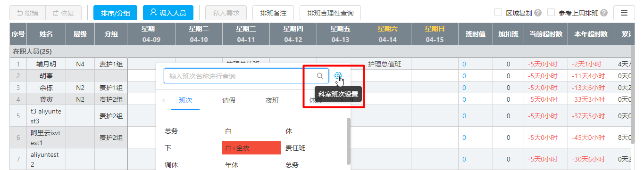This screenshot has height=170, width=644.
Task: Click the schedule table's vertical scrollbar
Action: (x=633, y=94)
